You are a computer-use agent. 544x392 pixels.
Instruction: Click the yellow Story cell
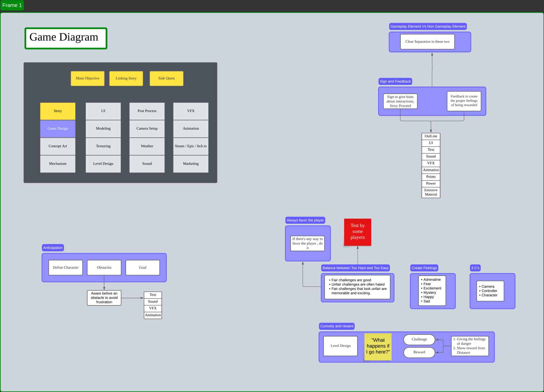click(x=58, y=111)
